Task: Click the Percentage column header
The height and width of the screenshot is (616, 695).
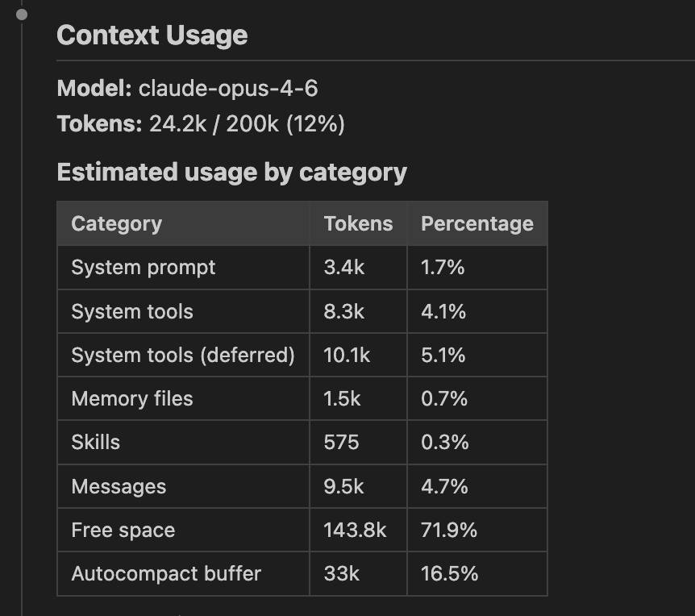Action: tap(477, 224)
